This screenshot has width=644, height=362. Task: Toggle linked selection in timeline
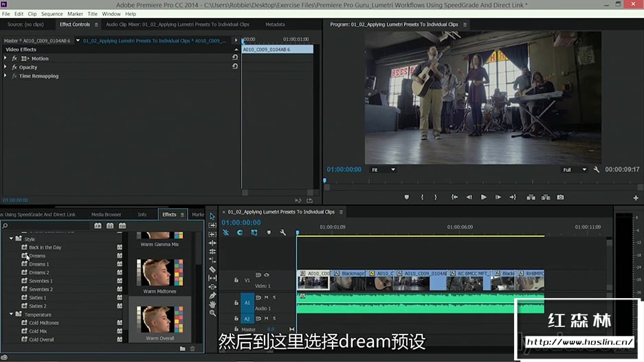(x=254, y=232)
